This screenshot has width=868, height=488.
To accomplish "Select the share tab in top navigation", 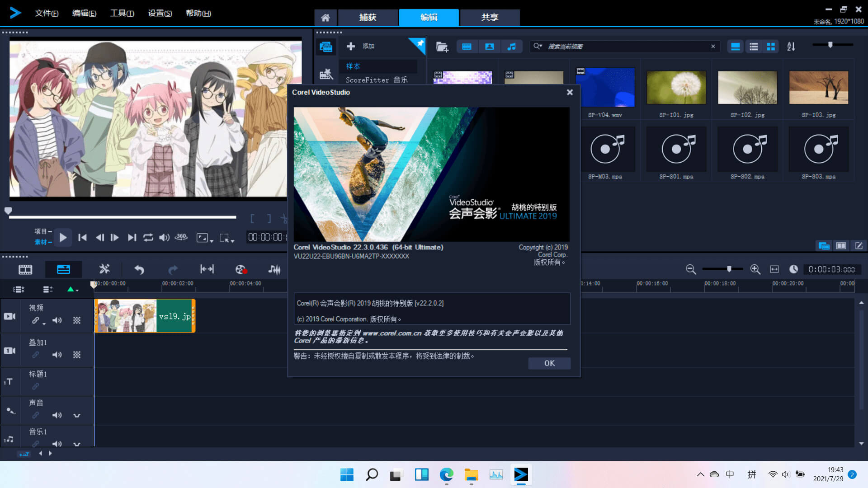I will (x=489, y=17).
